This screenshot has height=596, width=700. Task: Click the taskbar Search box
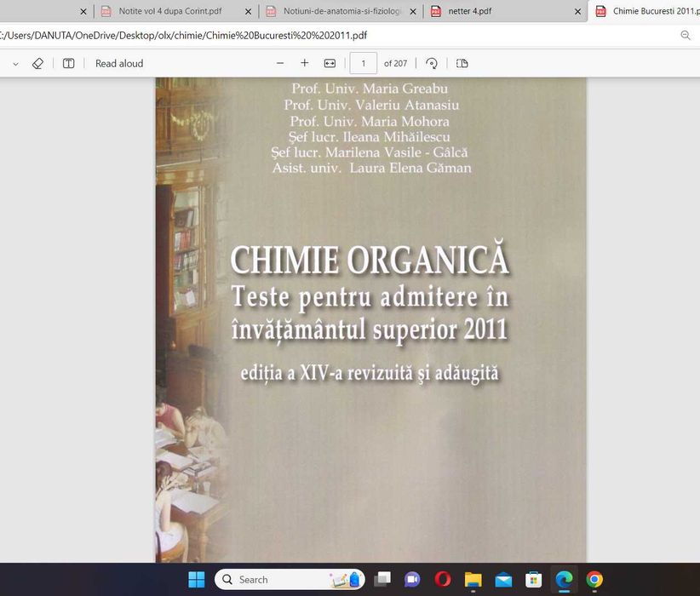[290, 580]
